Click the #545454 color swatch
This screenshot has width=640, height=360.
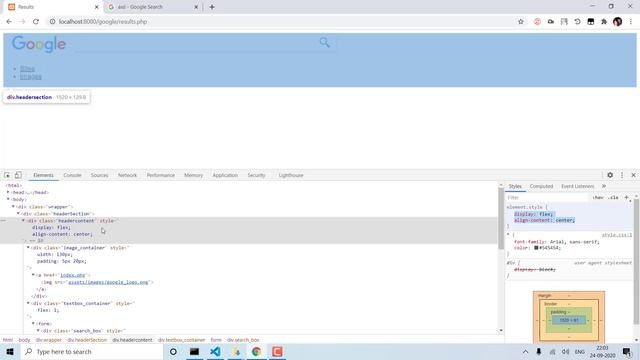coord(536,248)
